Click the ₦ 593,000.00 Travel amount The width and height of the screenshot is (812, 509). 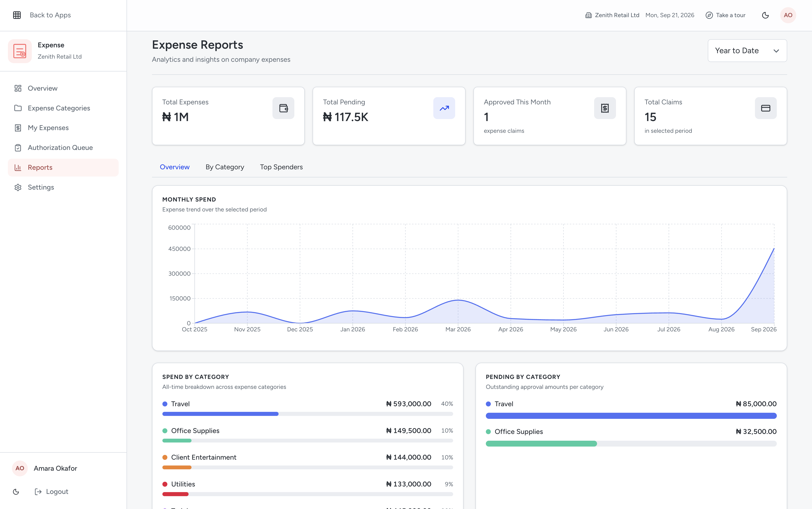click(408, 404)
